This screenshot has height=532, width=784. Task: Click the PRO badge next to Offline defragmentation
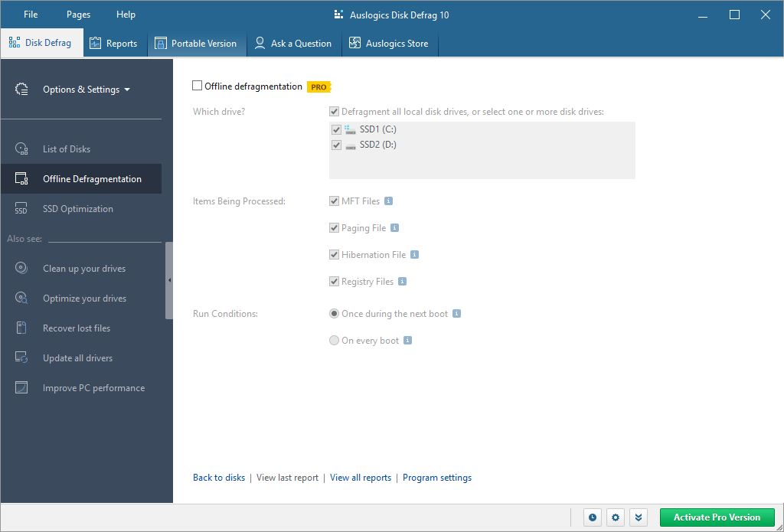click(319, 87)
